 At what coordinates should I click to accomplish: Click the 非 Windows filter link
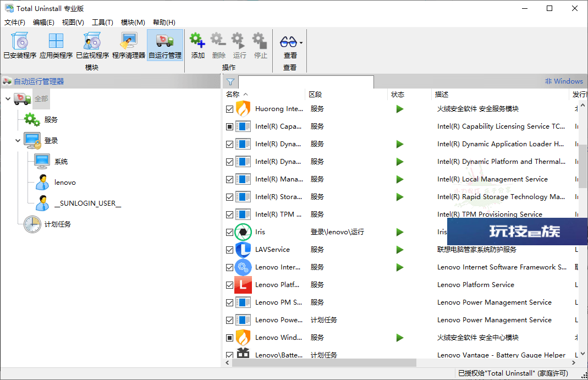coord(564,81)
